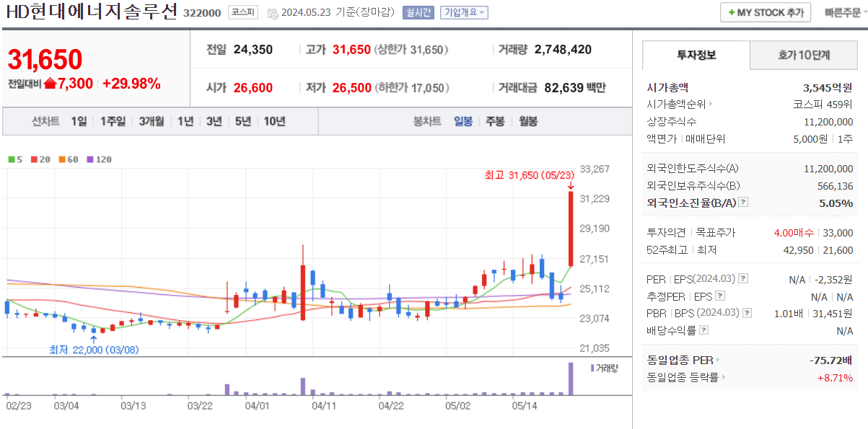Switch to 주봉 weekly candle chart

[496, 121]
